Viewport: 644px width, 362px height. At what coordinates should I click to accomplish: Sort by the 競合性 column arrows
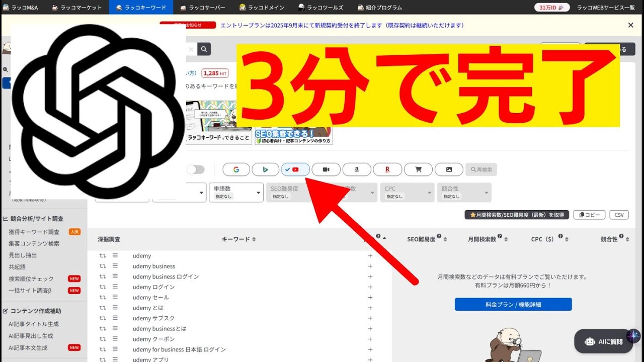(627, 240)
